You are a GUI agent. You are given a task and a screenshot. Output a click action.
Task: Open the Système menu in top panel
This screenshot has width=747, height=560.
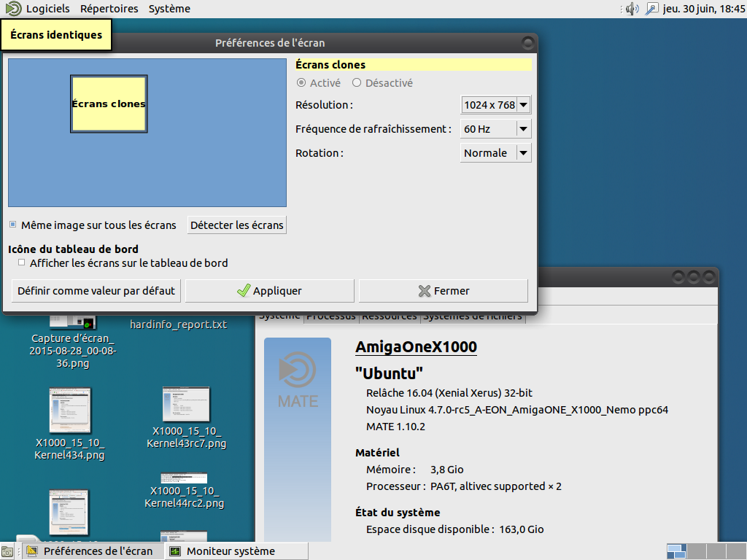tap(169, 9)
